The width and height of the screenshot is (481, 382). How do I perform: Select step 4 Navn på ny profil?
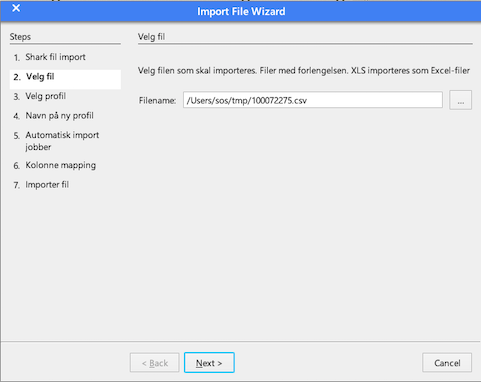pyautogui.click(x=59, y=116)
